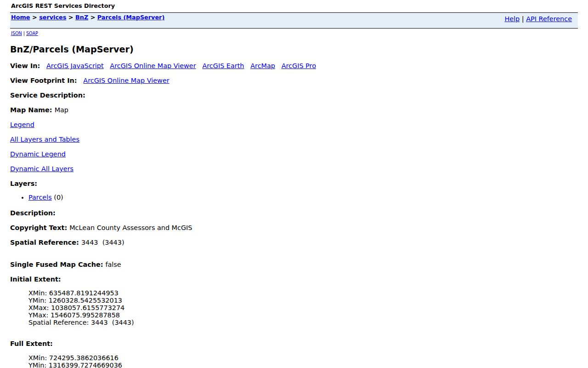Open the Dynamic Legend link
Screen dimensions: 588x368
point(38,154)
